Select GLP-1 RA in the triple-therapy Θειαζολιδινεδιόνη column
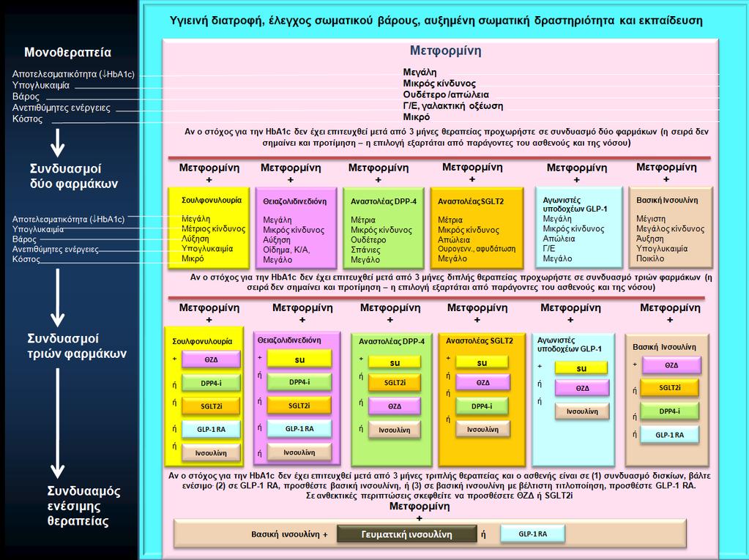The image size is (749, 560). [x=299, y=429]
